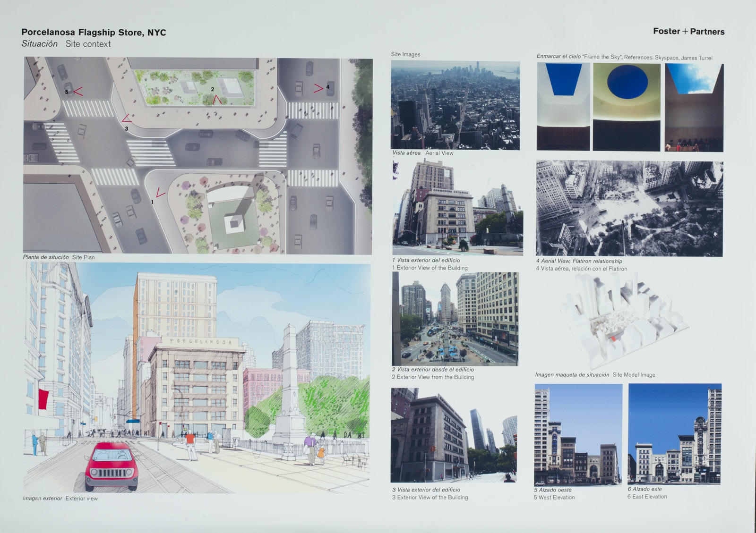Click the red car in the exterior sketch
This screenshot has height=533, width=756.
click(x=112, y=466)
